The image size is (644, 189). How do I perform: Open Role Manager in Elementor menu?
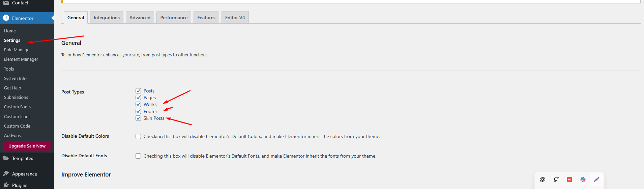[x=18, y=50]
